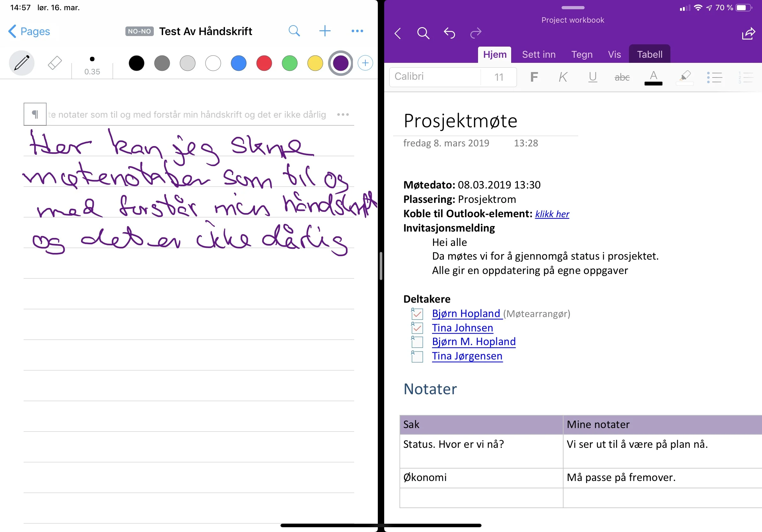The image size is (762, 532).
Task: Open stroke width options showing 0.35
Action: (92, 65)
